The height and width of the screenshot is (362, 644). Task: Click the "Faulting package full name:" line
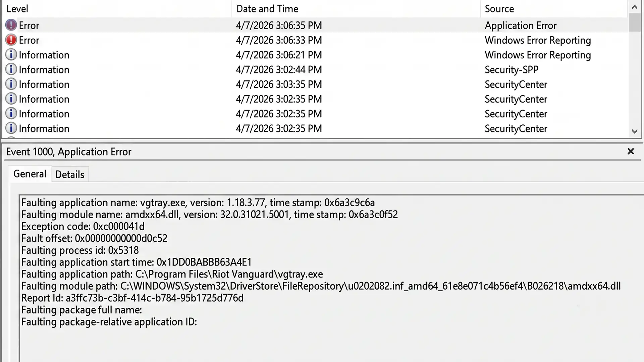pos(82,310)
